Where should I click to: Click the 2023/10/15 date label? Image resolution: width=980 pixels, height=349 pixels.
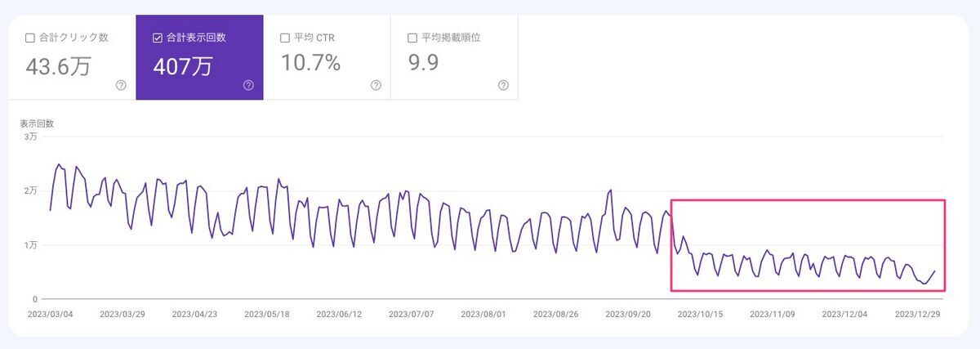pyautogui.click(x=700, y=314)
